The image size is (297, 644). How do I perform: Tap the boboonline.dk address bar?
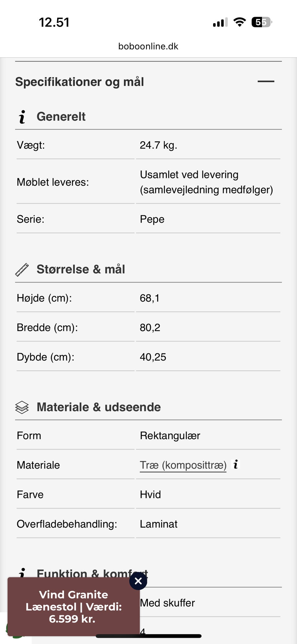(x=148, y=46)
